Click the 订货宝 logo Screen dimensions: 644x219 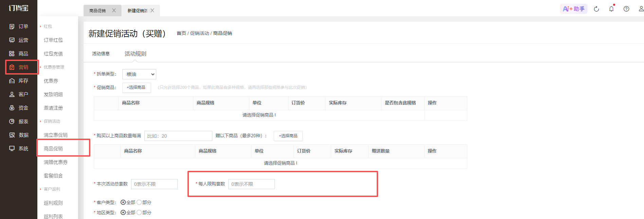click(x=18, y=8)
